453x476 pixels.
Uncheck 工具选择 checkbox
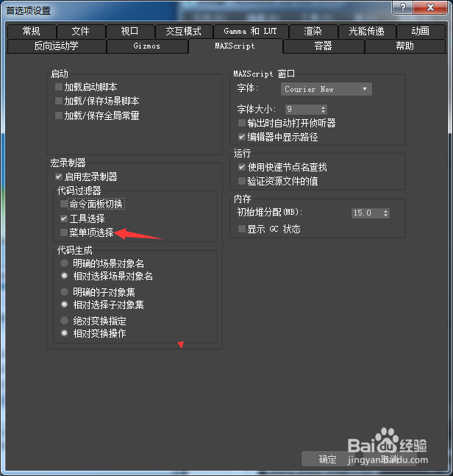64,219
